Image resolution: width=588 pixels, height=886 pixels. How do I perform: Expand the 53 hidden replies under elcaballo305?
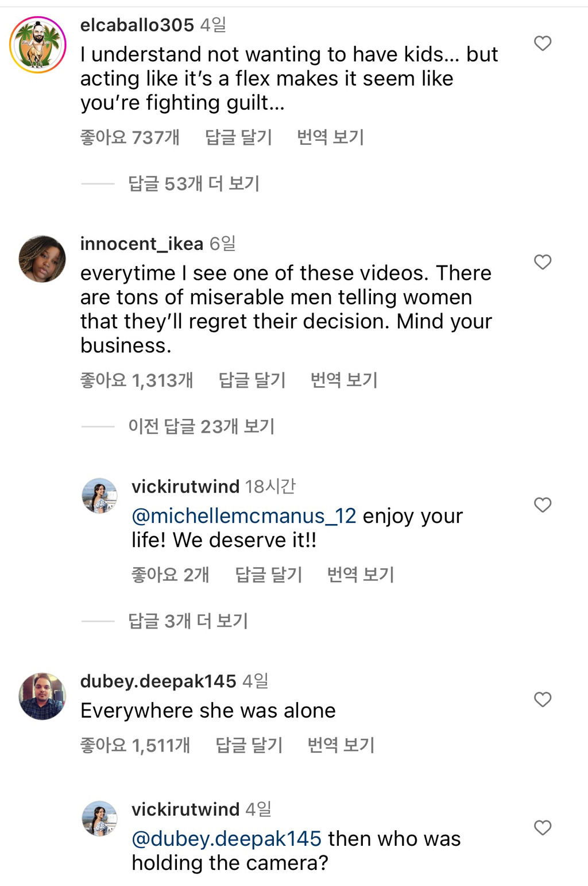[194, 184]
